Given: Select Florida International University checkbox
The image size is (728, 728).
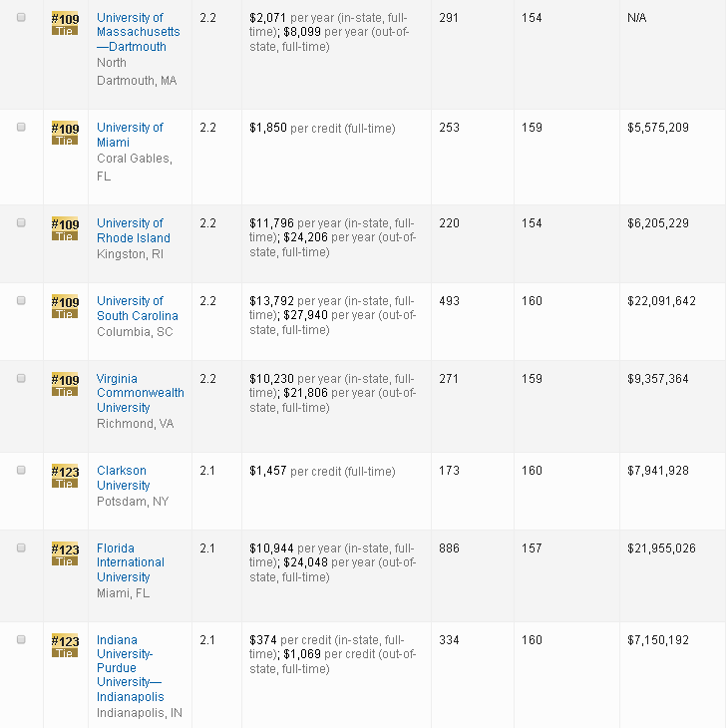Looking at the screenshot, I should [21, 548].
